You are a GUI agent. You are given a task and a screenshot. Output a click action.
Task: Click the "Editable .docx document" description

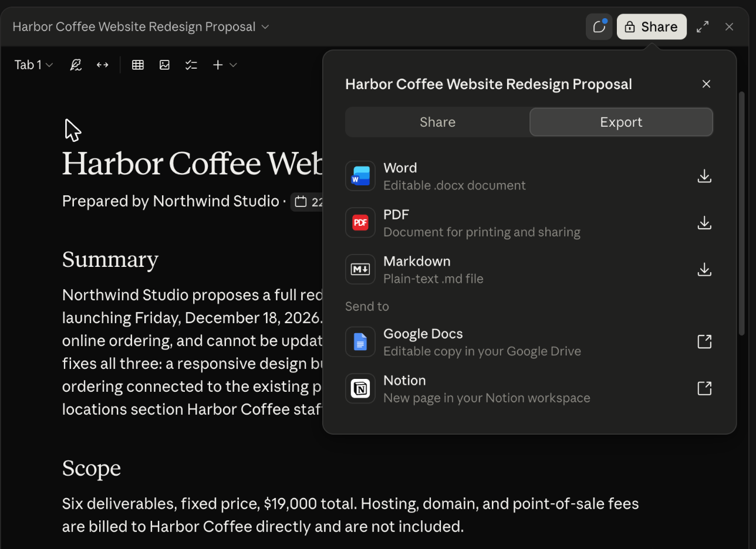[x=454, y=185]
